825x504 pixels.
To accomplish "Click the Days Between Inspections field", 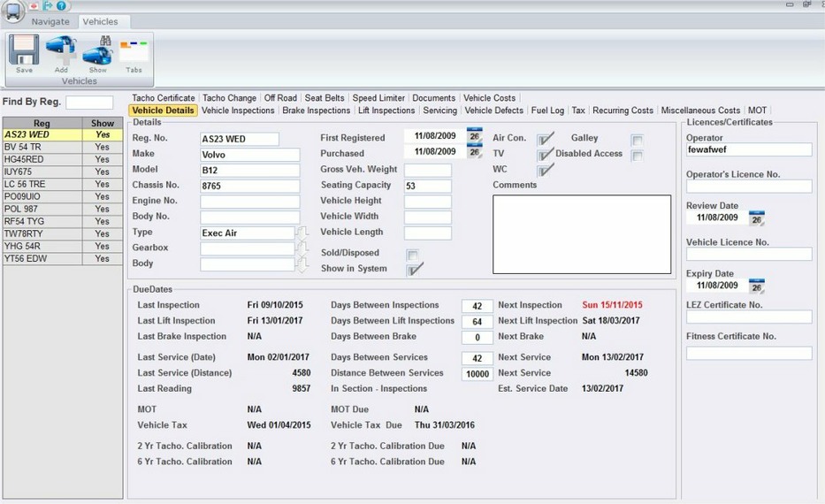I will coord(477,306).
